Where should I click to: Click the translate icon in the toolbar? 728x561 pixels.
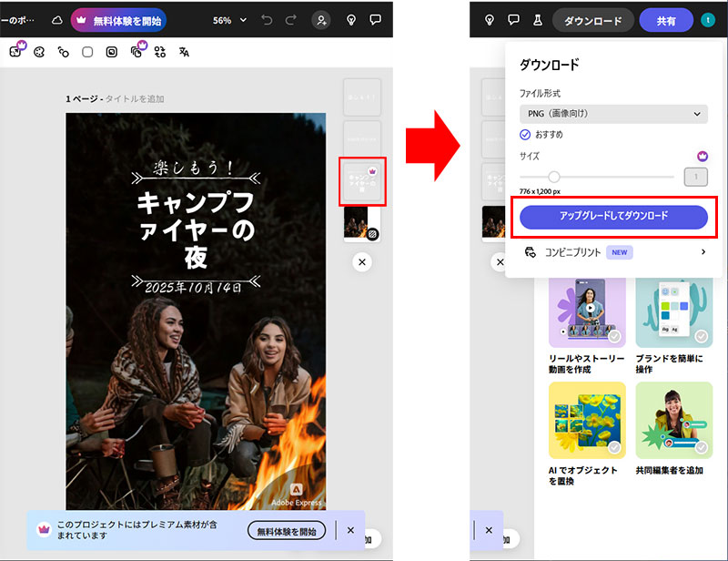pyautogui.click(x=184, y=52)
